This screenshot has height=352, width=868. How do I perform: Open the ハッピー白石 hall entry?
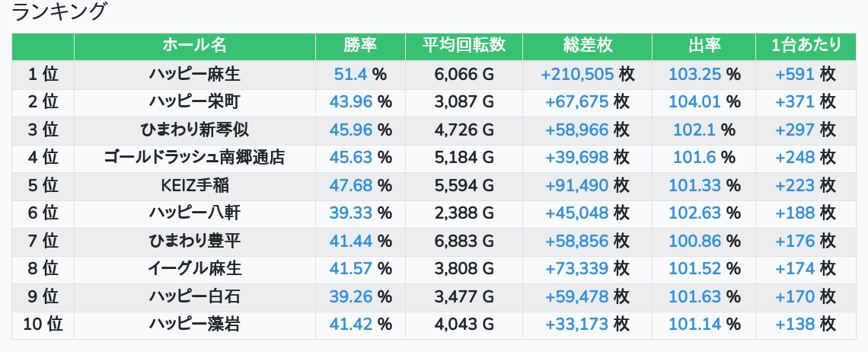tap(194, 297)
